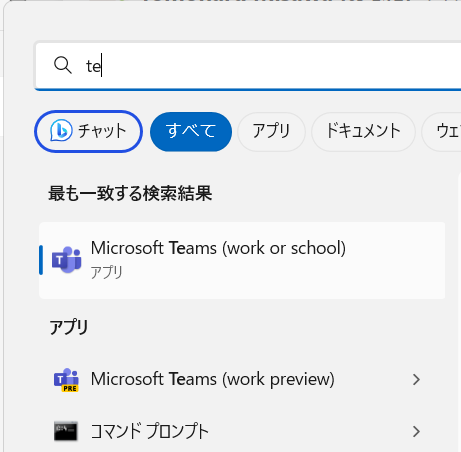Click the 最も一致する検索結果 heading
This screenshot has height=452, width=461.
pyautogui.click(x=130, y=193)
